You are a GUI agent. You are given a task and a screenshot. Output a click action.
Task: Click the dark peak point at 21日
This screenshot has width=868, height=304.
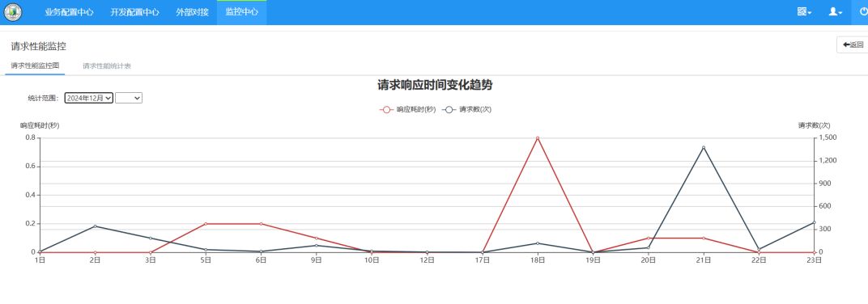704,148
